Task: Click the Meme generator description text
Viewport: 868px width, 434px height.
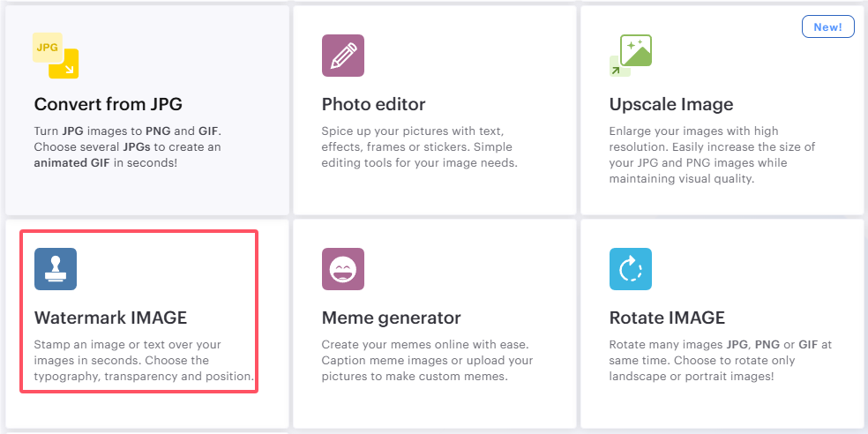Action: [428, 361]
